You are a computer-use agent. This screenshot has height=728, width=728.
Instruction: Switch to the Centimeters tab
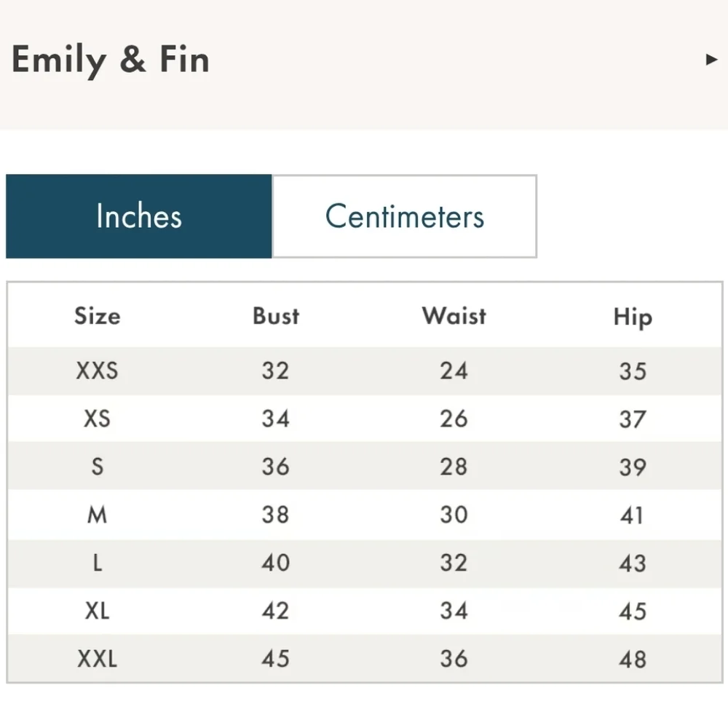(404, 216)
